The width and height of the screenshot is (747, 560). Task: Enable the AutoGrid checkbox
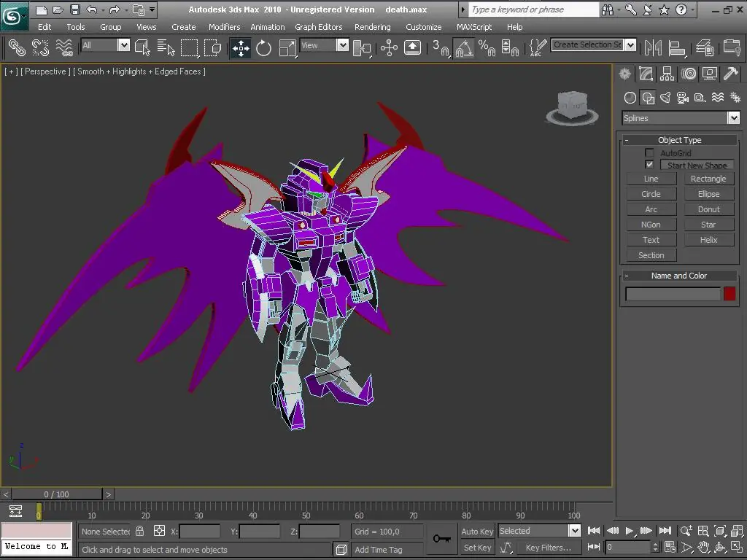click(x=649, y=153)
